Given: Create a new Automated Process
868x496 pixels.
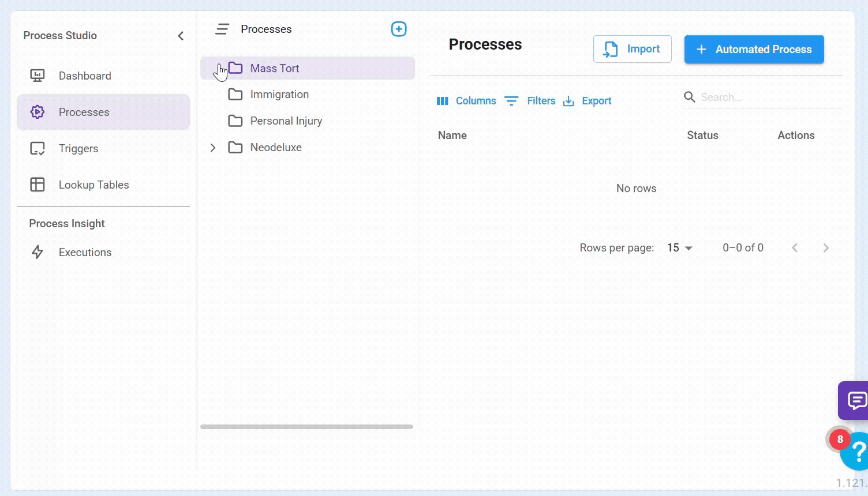Looking at the screenshot, I should 754,49.
